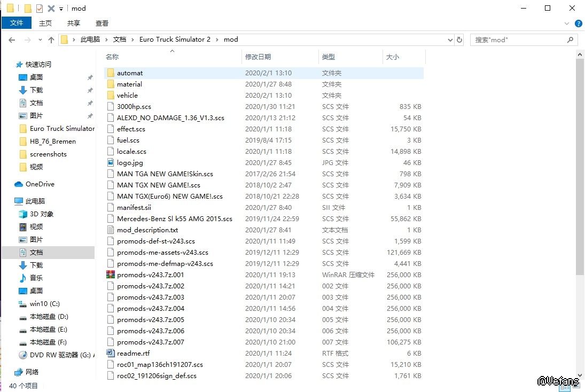Click the Back navigation arrow
The height and width of the screenshot is (392, 585).
(12, 40)
